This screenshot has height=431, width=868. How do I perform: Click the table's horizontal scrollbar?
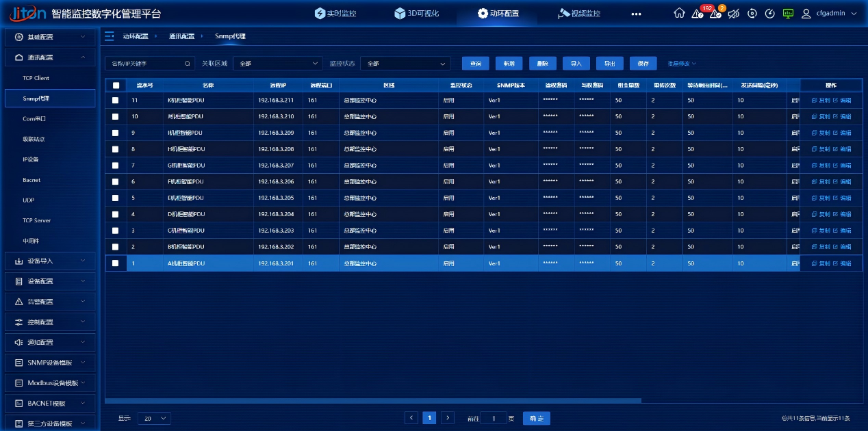373,401
